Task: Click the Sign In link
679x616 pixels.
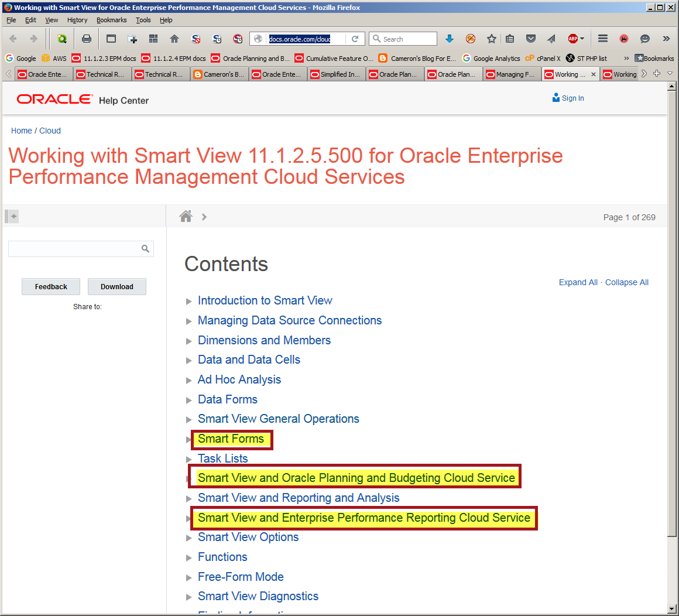Action: (568, 98)
